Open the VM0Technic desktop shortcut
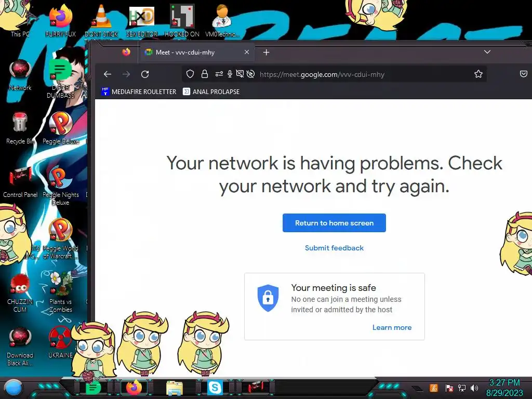The height and width of the screenshot is (399, 532). click(222, 20)
